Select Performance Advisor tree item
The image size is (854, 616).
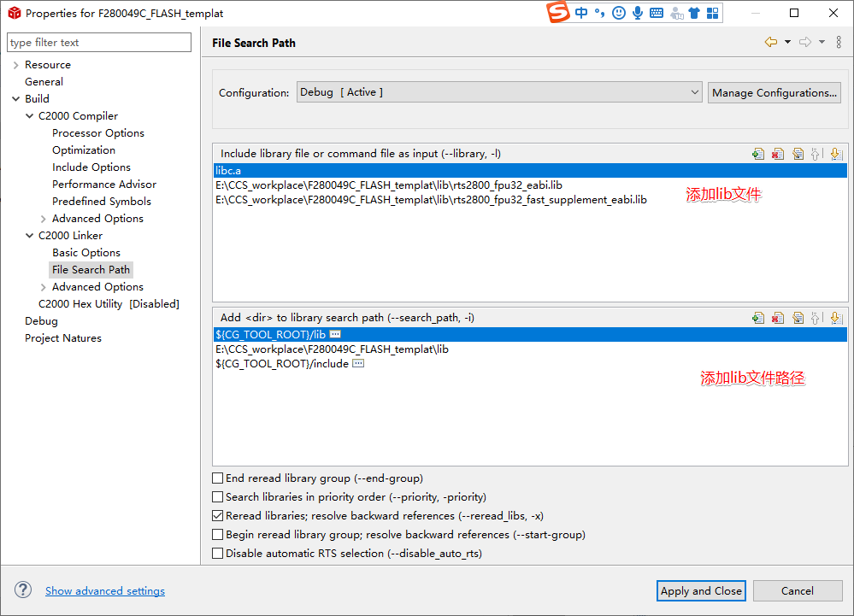click(x=104, y=184)
